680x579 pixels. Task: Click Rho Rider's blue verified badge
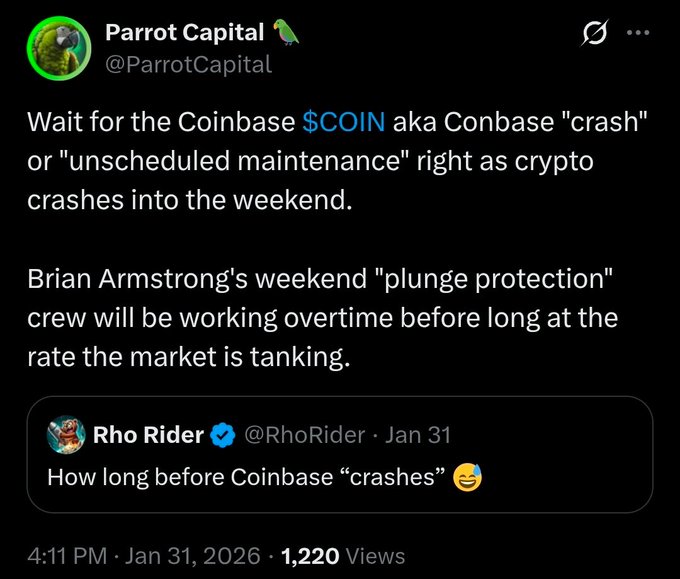click(222, 435)
